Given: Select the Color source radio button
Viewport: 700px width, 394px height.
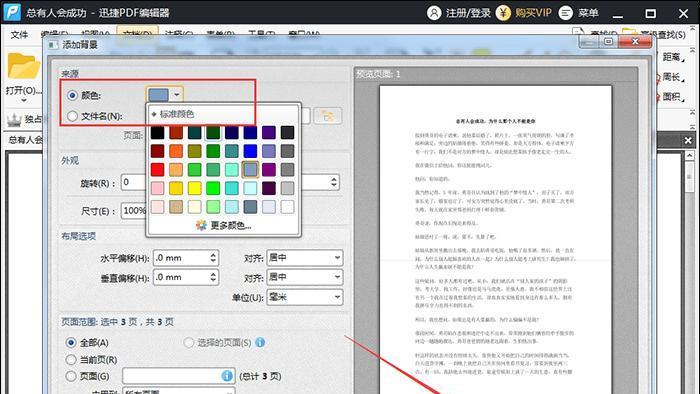Looking at the screenshot, I should tap(72, 95).
